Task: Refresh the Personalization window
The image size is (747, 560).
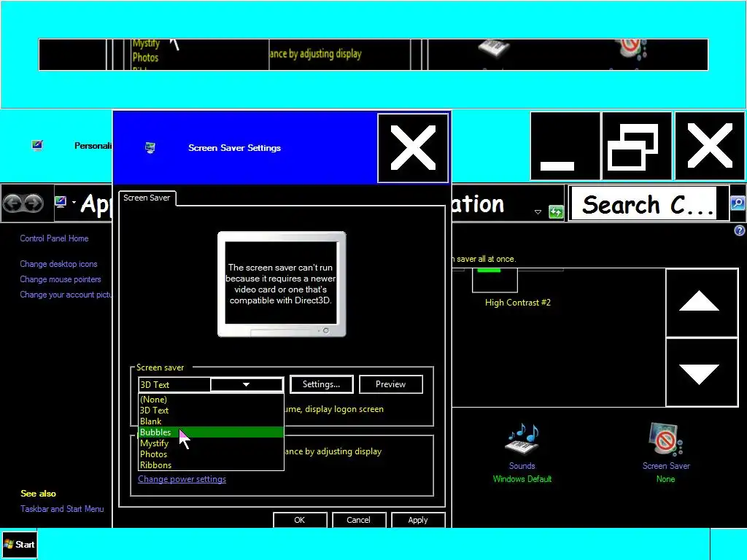Action: tap(556, 211)
